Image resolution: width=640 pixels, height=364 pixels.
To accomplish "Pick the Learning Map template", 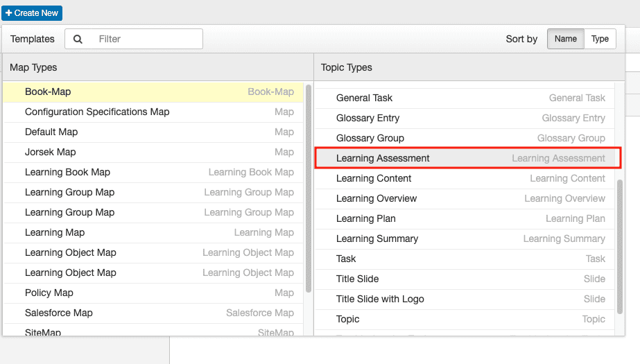I will 153,232.
